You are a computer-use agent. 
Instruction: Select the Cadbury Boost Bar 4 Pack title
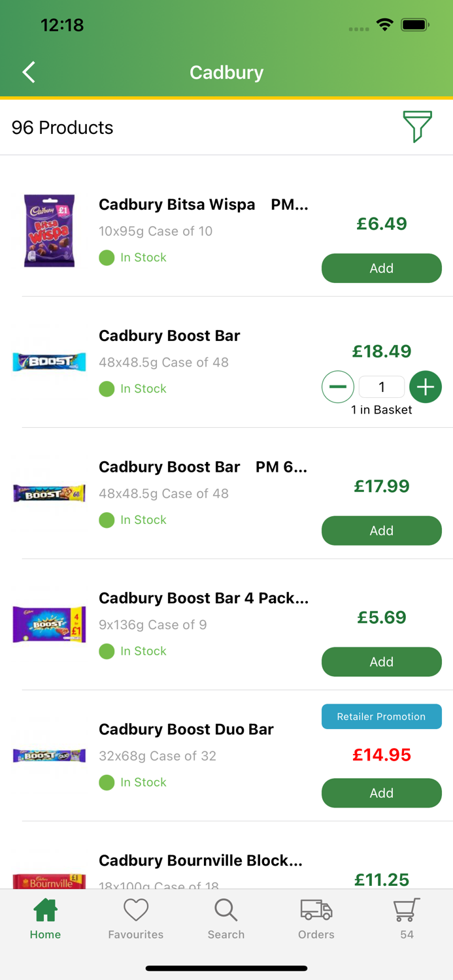203,598
